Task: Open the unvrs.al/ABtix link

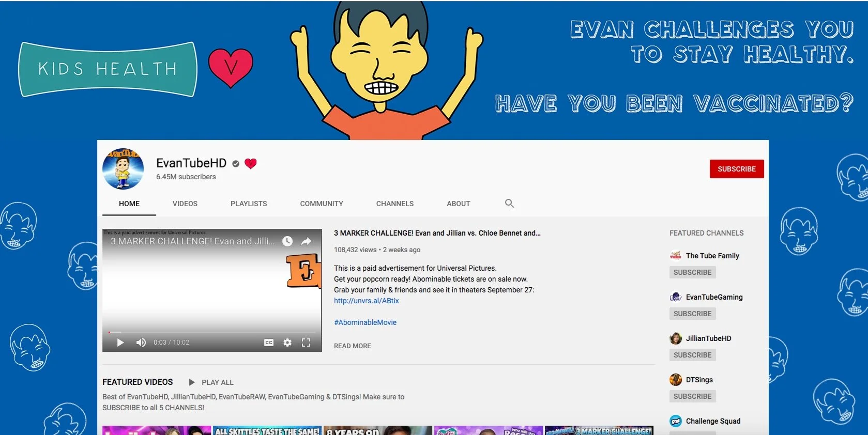Action: click(x=367, y=301)
